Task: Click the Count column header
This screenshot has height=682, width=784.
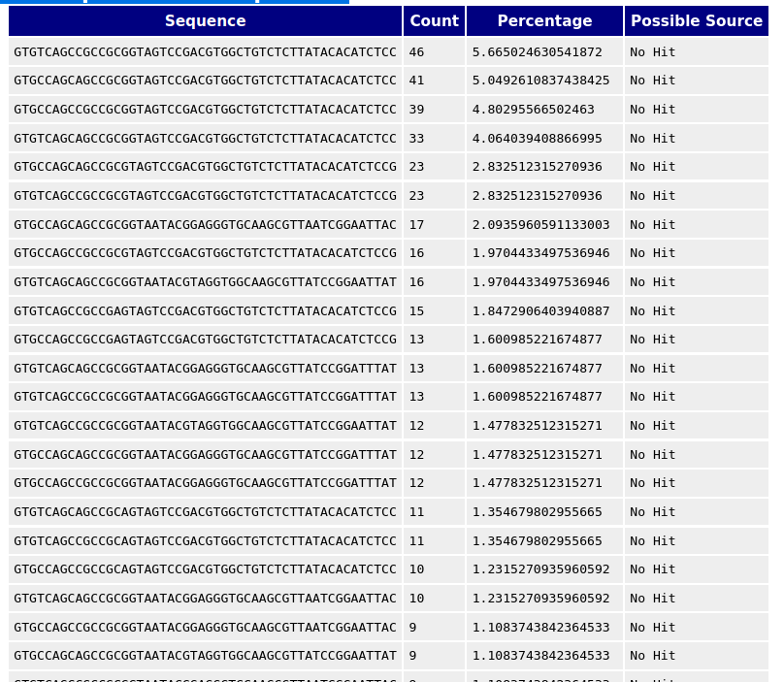Action: pos(434,21)
